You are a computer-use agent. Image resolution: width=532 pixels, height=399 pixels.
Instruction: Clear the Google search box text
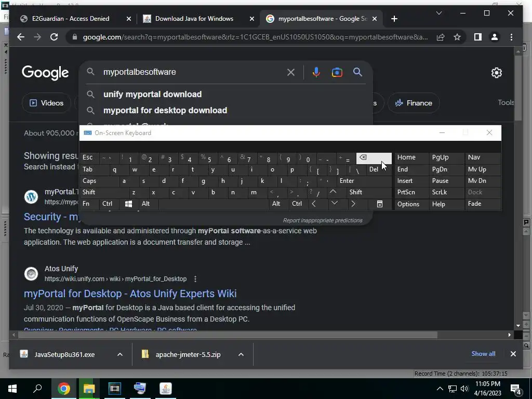tap(291, 72)
